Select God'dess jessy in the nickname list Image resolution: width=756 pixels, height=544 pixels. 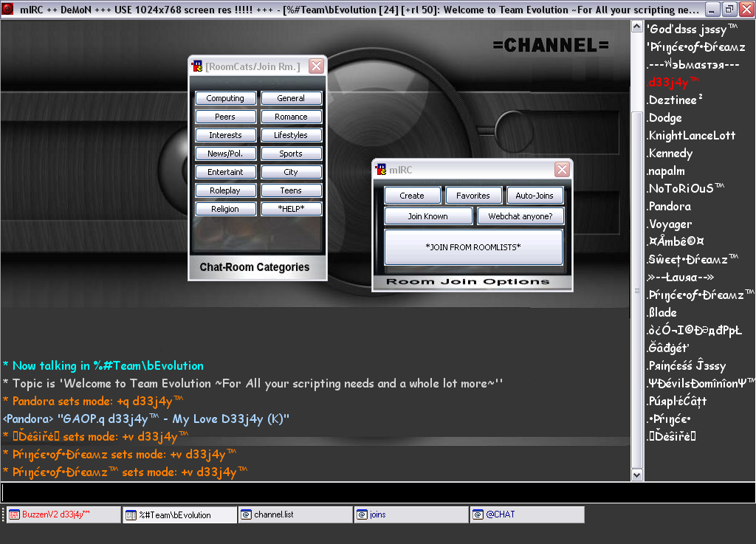click(693, 30)
